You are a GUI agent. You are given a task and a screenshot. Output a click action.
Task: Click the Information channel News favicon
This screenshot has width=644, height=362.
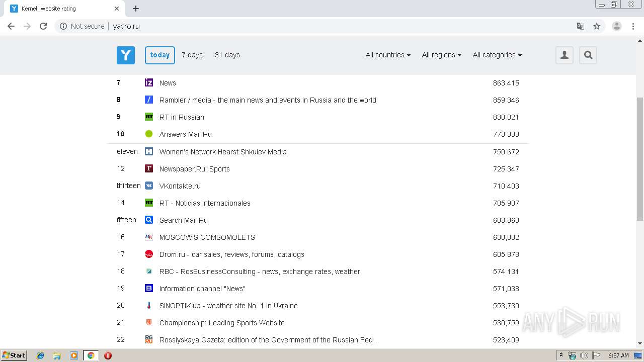[149, 288]
